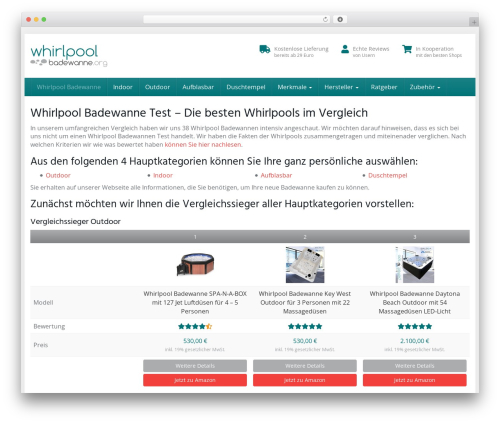The height and width of the screenshot is (423, 500).
Task: Open the Duschtempel category link in list
Action: [388, 175]
